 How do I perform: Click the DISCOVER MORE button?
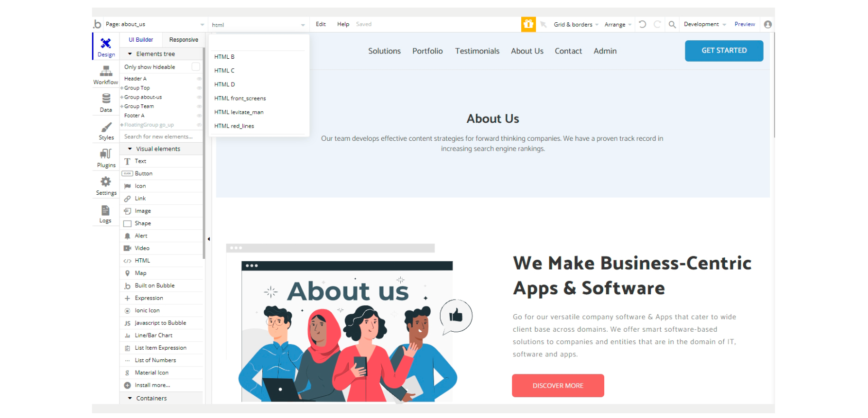point(558,385)
